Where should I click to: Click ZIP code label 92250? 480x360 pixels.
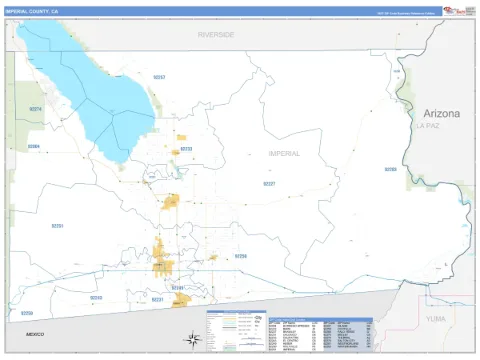click(x=241, y=256)
